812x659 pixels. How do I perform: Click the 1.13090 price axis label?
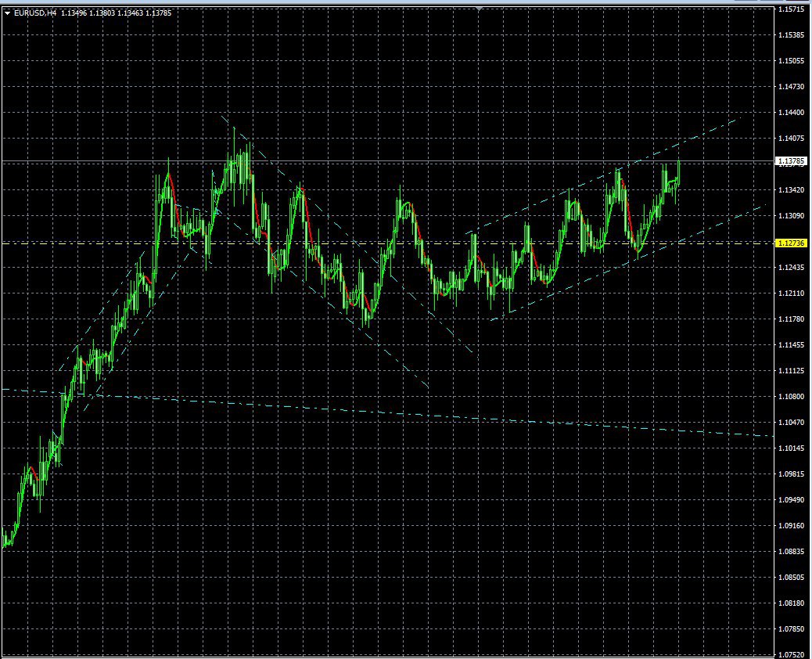pos(792,215)
